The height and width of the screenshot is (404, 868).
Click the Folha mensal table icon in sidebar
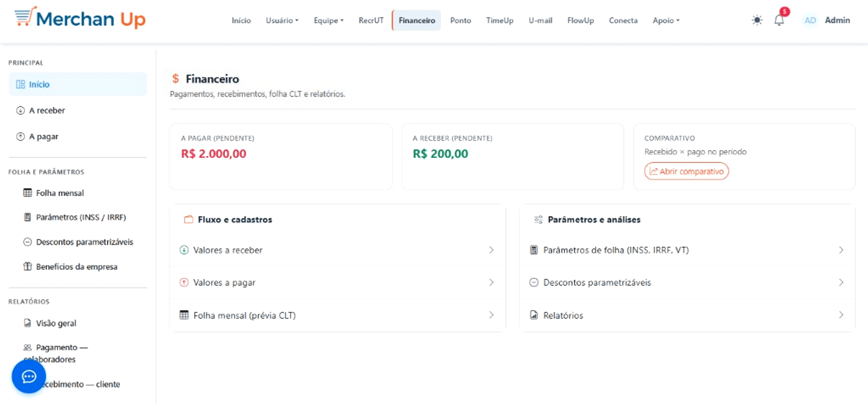(x=28, y=193)
